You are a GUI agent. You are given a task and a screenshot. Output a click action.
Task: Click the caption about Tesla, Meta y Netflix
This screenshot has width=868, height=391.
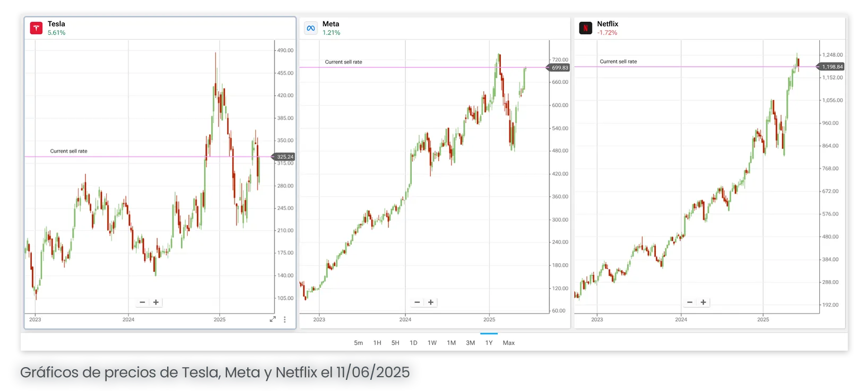click(215, 372)
